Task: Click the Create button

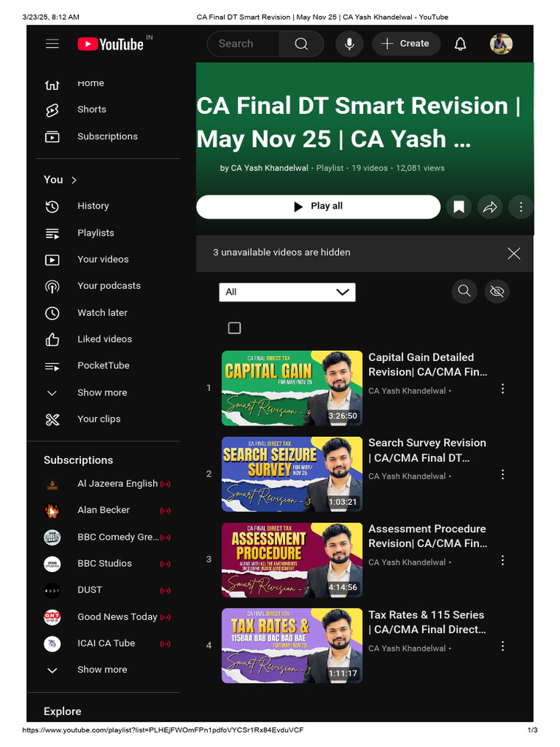Action: 405,44
